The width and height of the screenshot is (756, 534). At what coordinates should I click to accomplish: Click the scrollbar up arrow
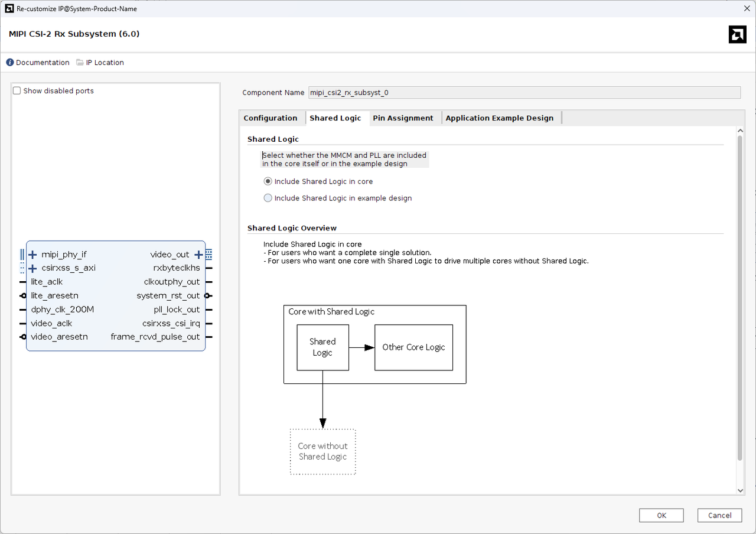(x=740, y=131)
